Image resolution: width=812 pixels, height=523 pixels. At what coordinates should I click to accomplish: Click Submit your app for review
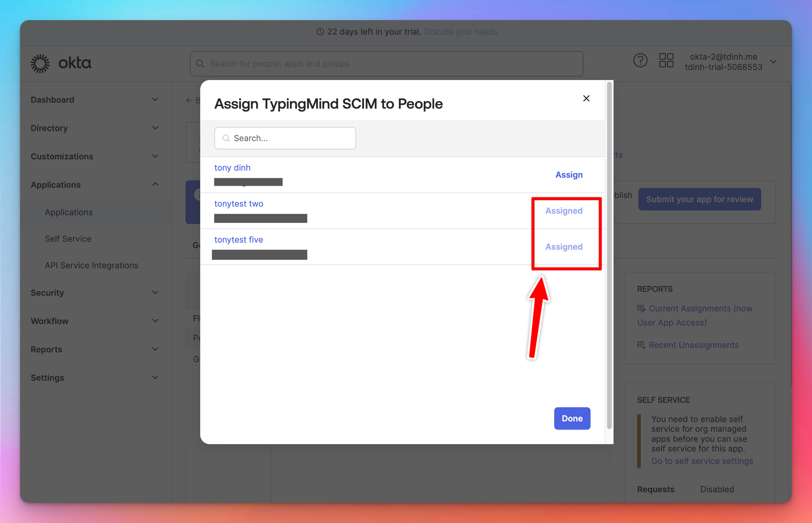click(x=699, y=199)
